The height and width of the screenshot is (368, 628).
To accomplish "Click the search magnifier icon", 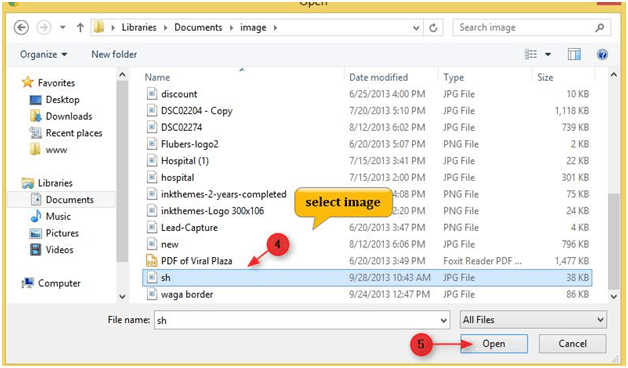I will point(600,28).
